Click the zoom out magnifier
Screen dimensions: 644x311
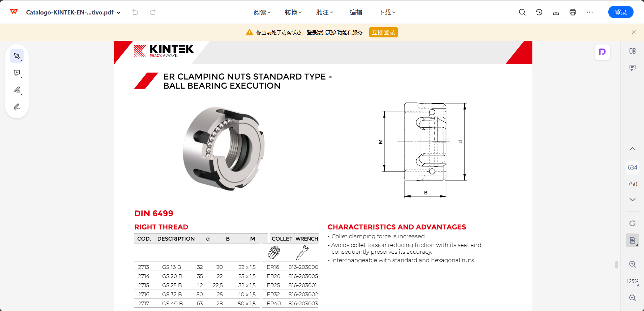(x=632, y=298)
